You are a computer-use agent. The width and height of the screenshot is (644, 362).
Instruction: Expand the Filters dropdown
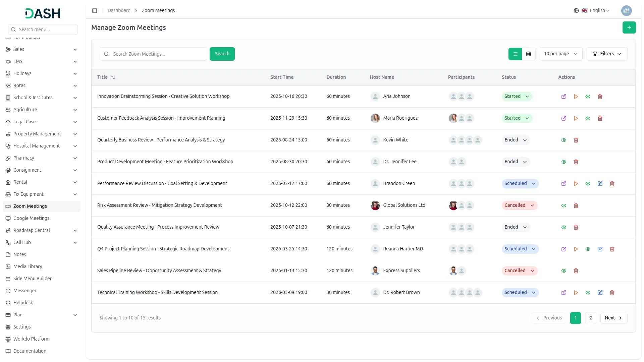pos(606,54)
